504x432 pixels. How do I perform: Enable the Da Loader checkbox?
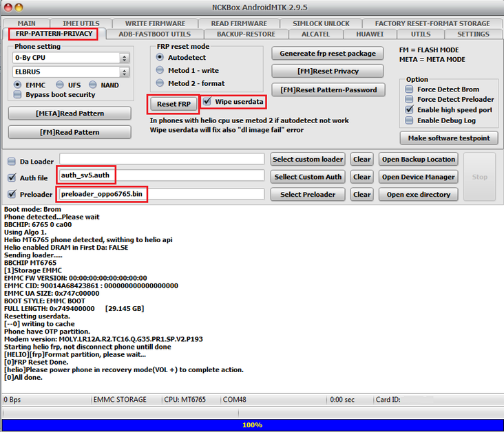[12, 161]
